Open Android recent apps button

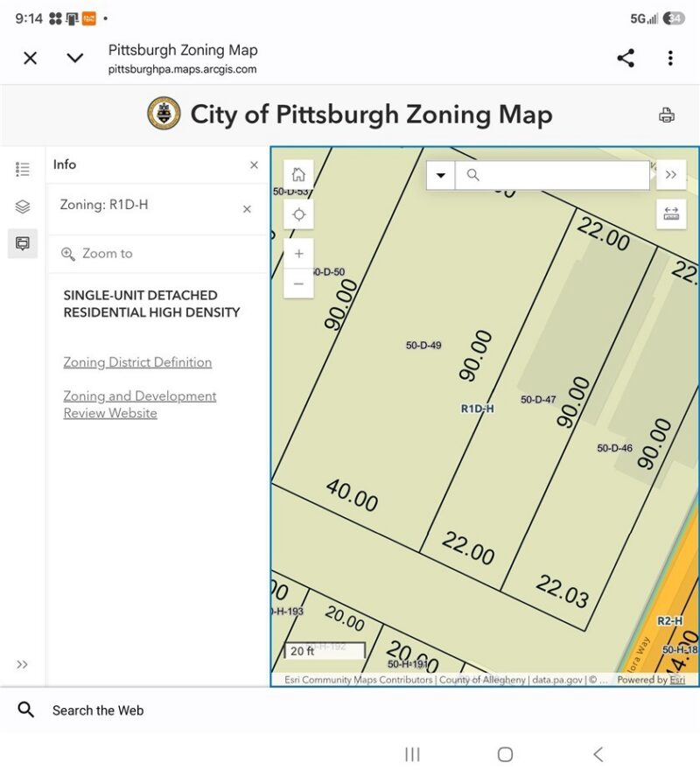pos(412,755)
